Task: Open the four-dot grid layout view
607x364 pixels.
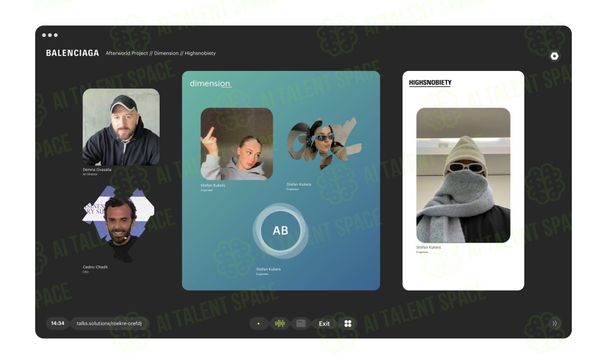Action: pyautogui.click(x=348, y=323)
